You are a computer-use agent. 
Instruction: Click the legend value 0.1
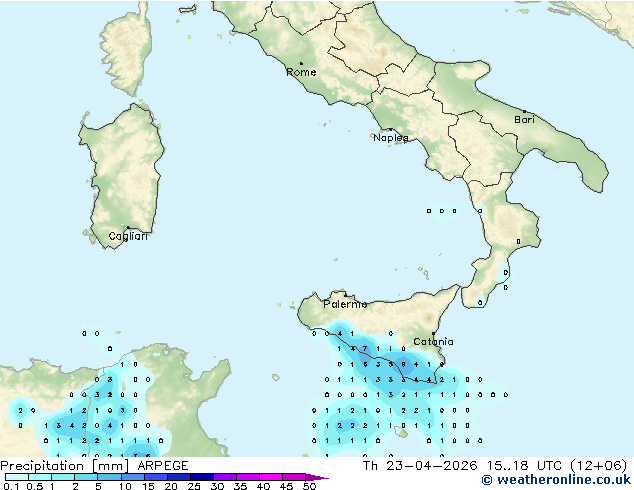pos(10,486)
